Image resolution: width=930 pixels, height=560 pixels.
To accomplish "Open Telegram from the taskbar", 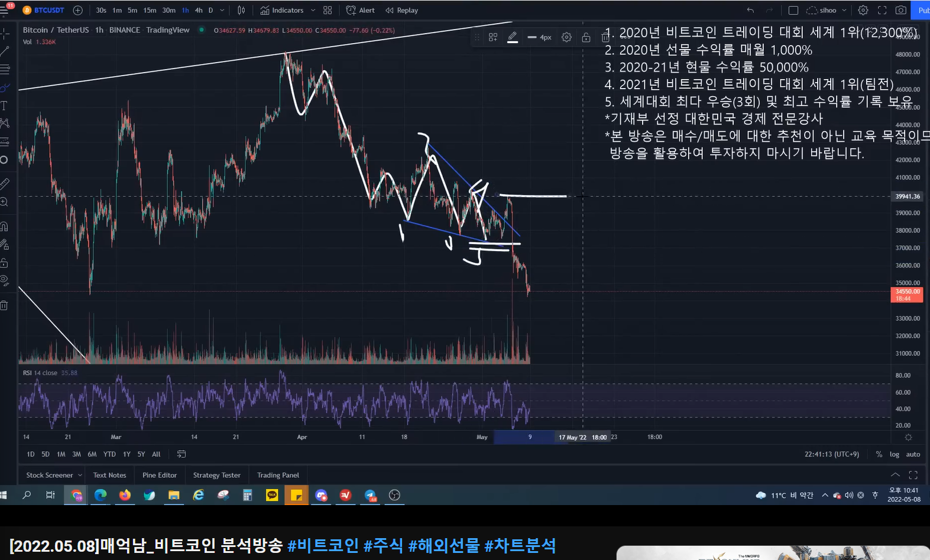I will point(370,495).
